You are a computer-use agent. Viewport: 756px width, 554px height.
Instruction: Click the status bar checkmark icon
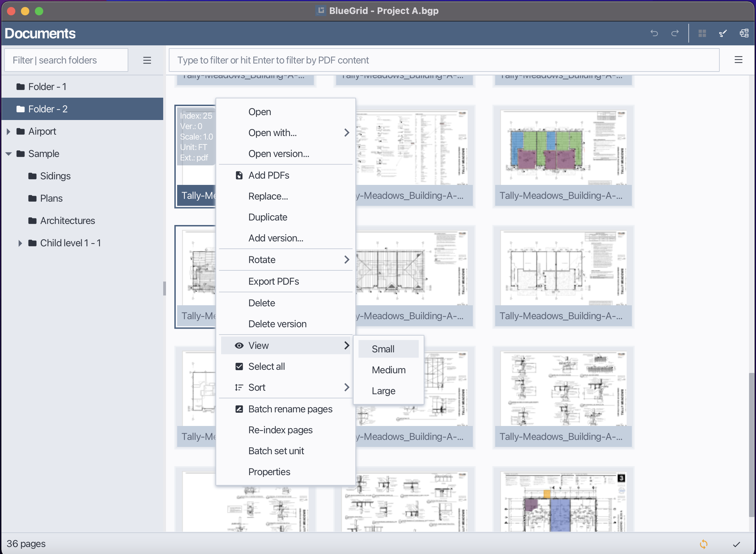point(736,544)
